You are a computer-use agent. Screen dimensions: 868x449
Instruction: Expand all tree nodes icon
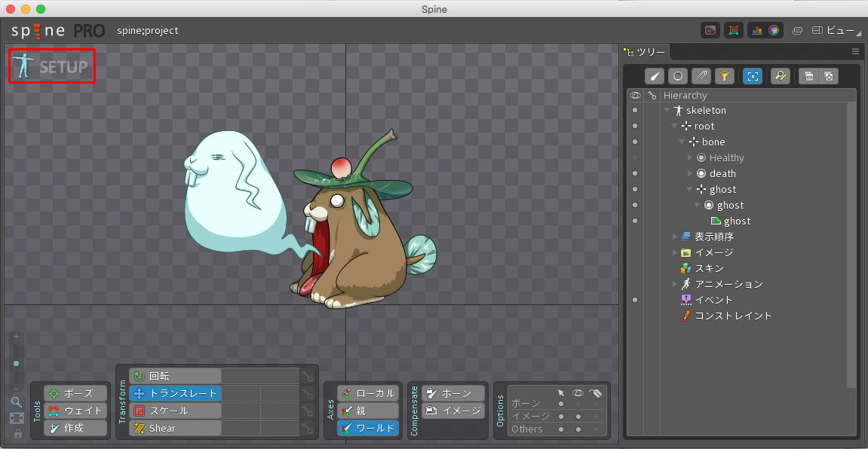click(829, 76)
